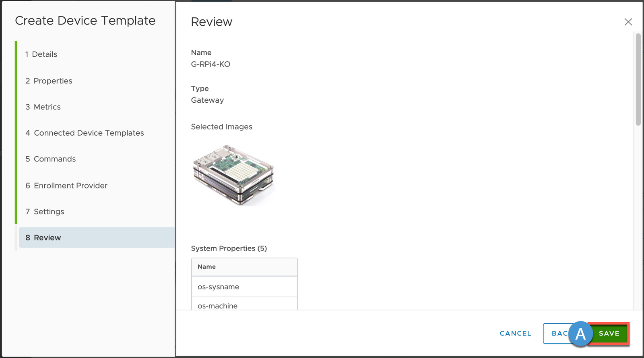The width and height of the screenshot is (644, 358).
Task: Switch to the Commands step
Action: tap(50, 159)
